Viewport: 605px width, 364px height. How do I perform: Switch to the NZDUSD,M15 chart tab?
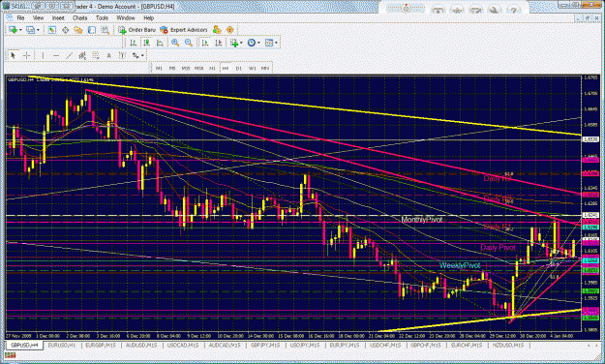(x=509, y=345)
